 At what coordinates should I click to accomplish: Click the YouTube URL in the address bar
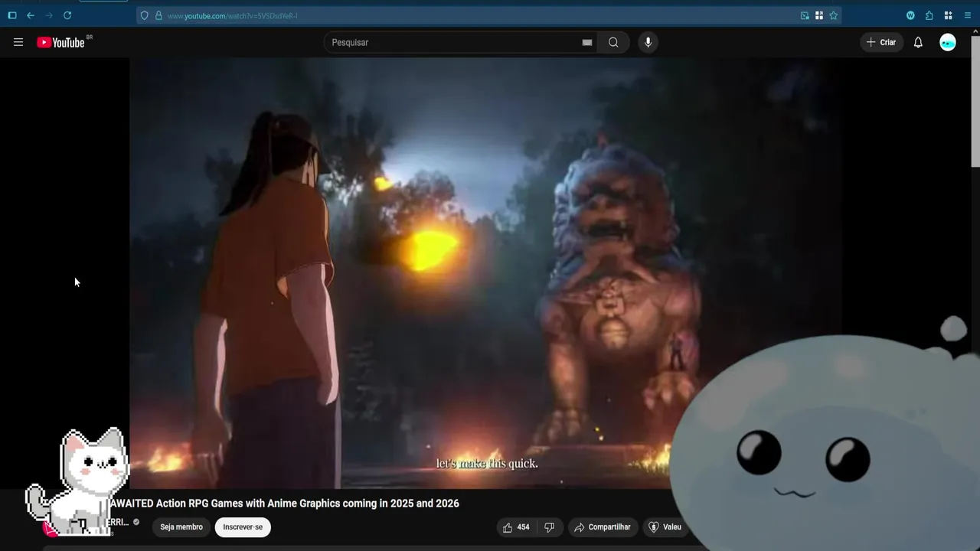tap(233, 15)
